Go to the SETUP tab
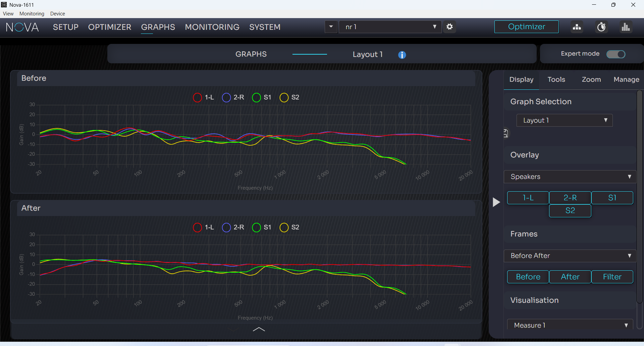644x346 pixels. pyautogui.click(x=66, y=27)
